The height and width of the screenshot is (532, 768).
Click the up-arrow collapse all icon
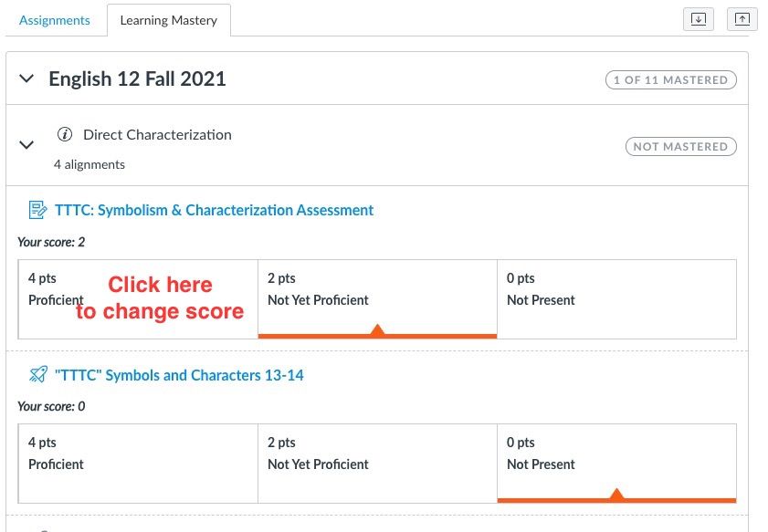tap(742, 19)
